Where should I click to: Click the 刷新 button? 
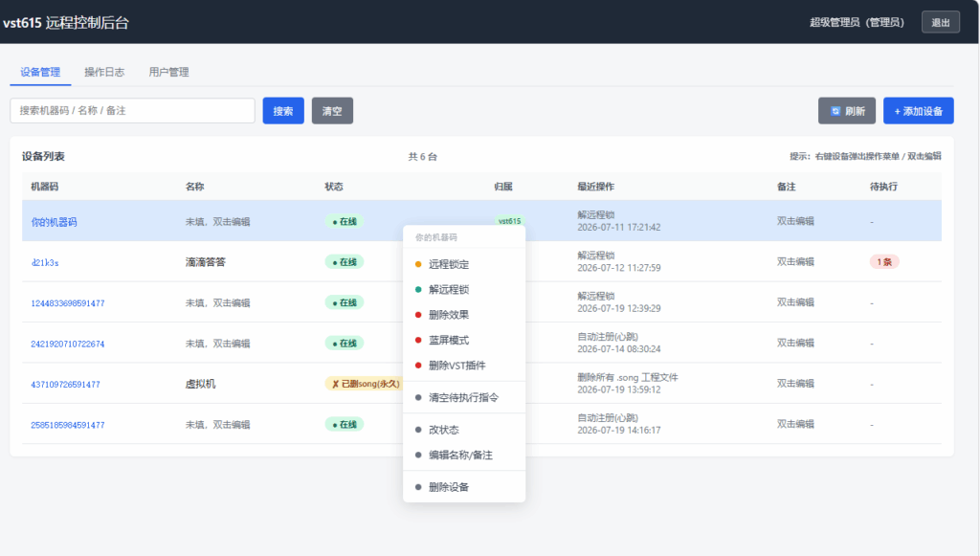click(847, 111)
